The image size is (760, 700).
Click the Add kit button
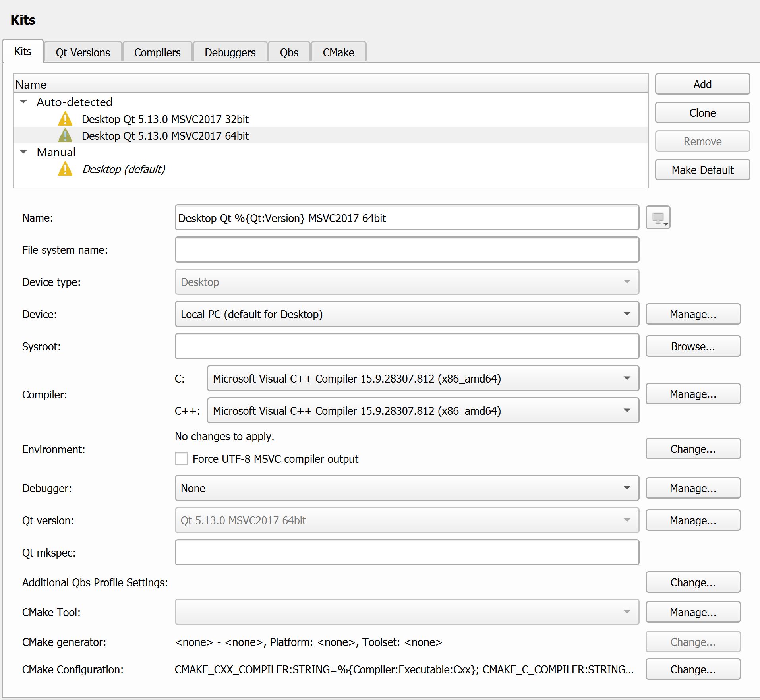pos(702,84)
